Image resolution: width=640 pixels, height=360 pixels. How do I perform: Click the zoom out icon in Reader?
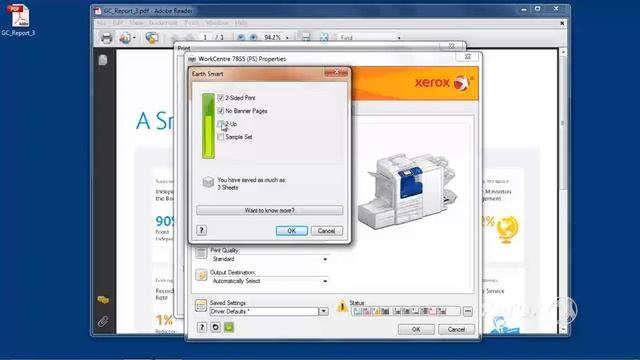click(240, 38)
